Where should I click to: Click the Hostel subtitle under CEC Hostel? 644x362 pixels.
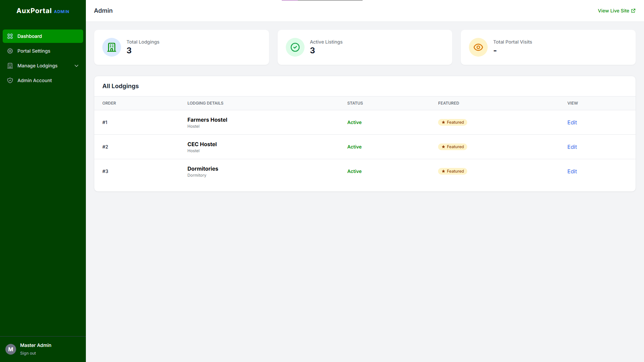click(x=194, y=151)
